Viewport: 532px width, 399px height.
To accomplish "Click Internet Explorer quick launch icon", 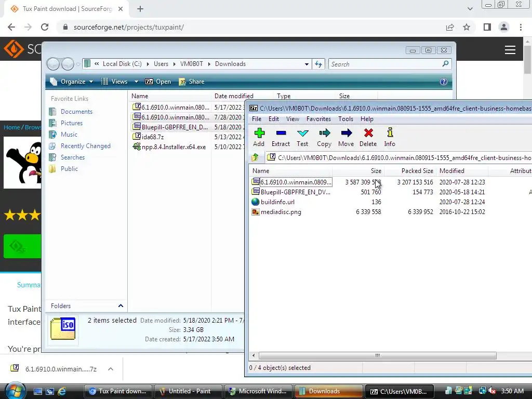I will click(62, 391).
